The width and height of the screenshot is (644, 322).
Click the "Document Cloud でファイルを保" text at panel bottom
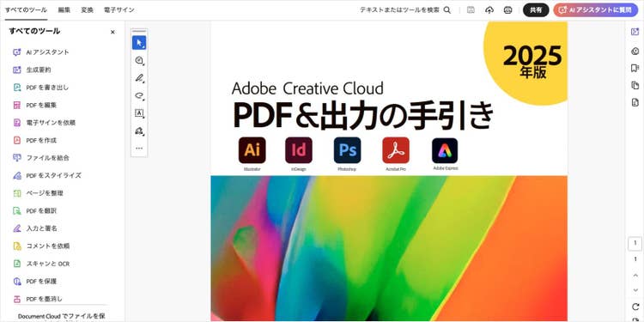(62, 316)
